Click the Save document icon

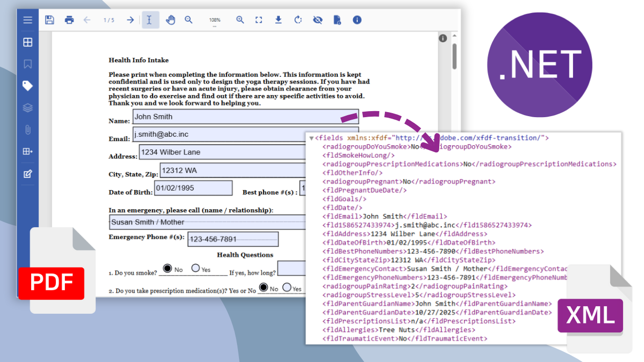[x=49, y=20]
